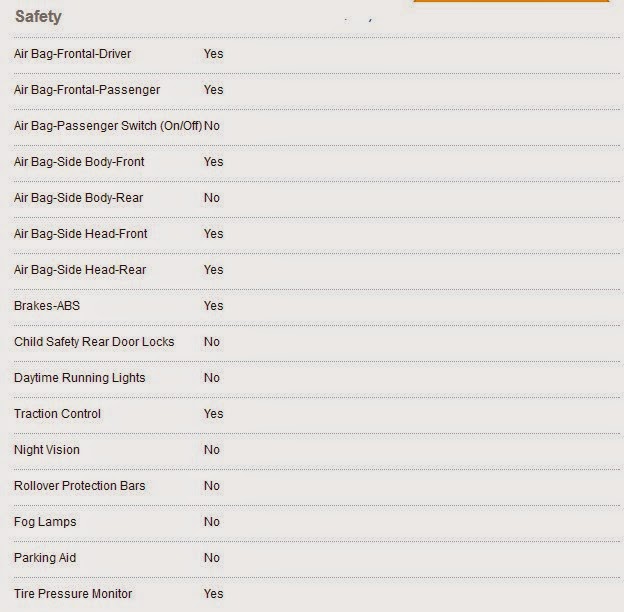624x612 pixels.
Task: Select the Child Safety Rear Door Locks label
Action: click(94, 342)
